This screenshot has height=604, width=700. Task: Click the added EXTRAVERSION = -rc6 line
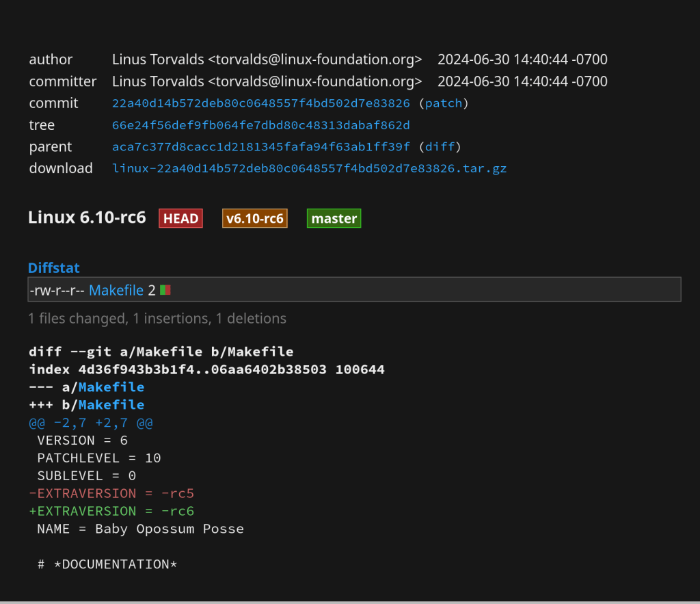111,512
